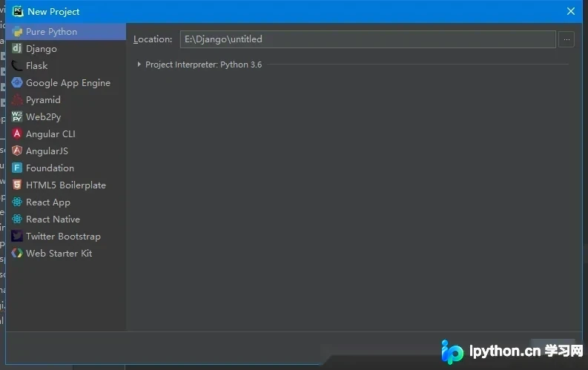Viewport: 588px width, 370px height.
Task: Click the Angular CLI shield icon
Action: 17,133
